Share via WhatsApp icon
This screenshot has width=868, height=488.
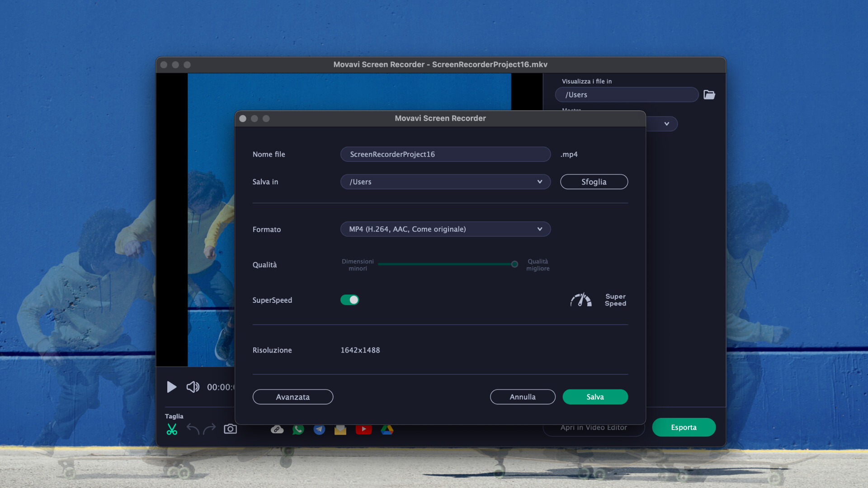pos(298,429)
